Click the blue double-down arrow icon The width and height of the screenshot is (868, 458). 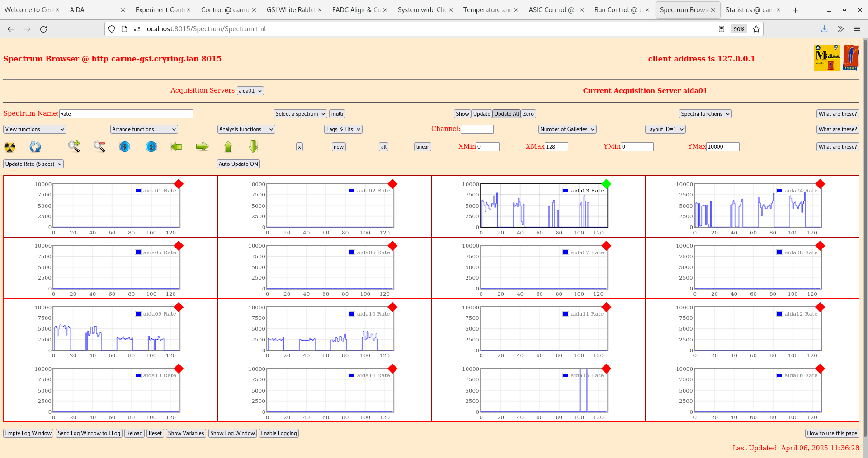tap(125, 146)
